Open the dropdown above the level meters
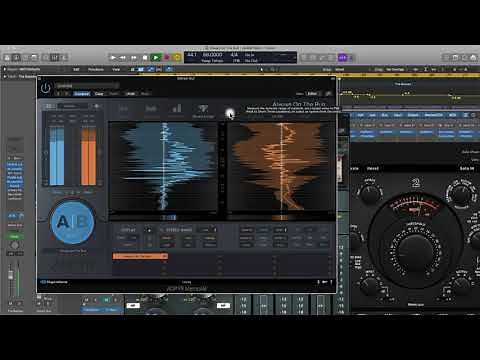Screen dimensions: 480x360 click(x=73, y=106)
